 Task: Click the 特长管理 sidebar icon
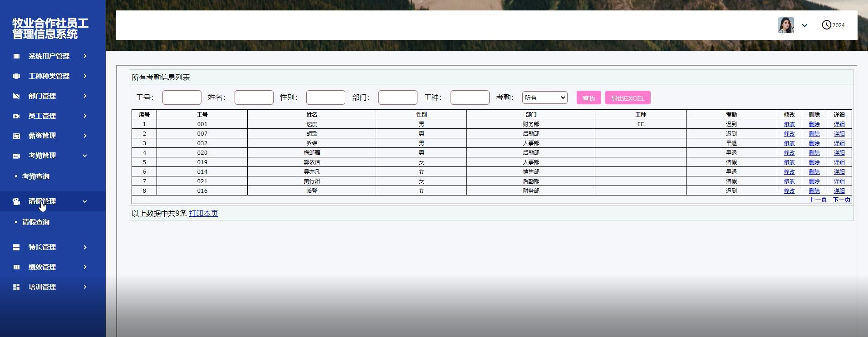coord(16,247)
